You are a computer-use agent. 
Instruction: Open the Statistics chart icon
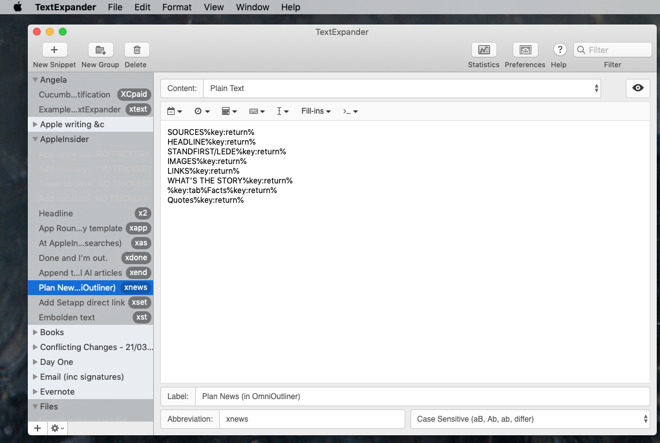[x=484, y=50]
